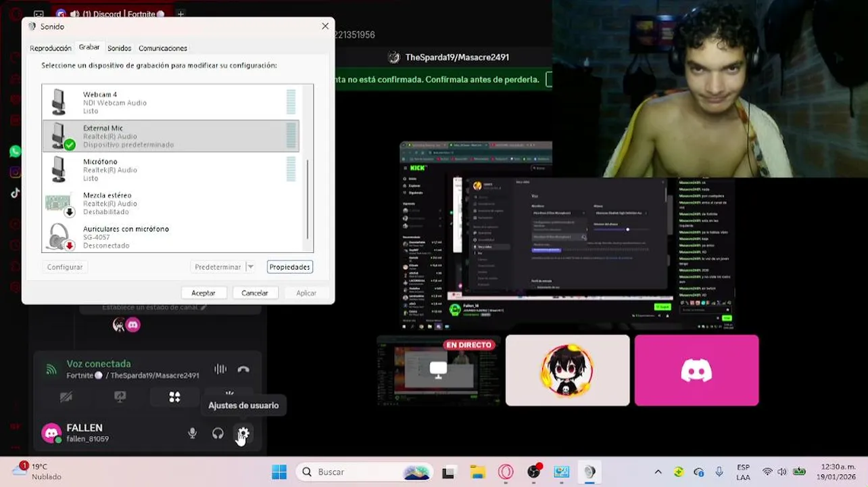Viewport: 868px width, 487px height.
Task: Click Predeterminar button
Action: [x=218, y=267]
